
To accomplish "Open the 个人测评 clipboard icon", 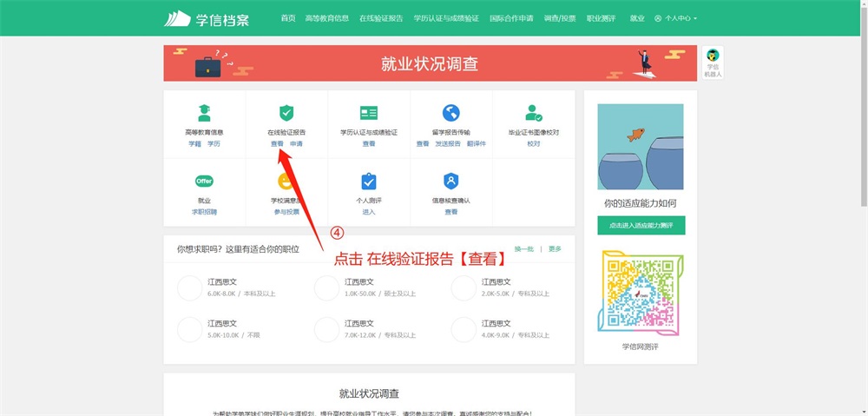I will tap(369, 181).
